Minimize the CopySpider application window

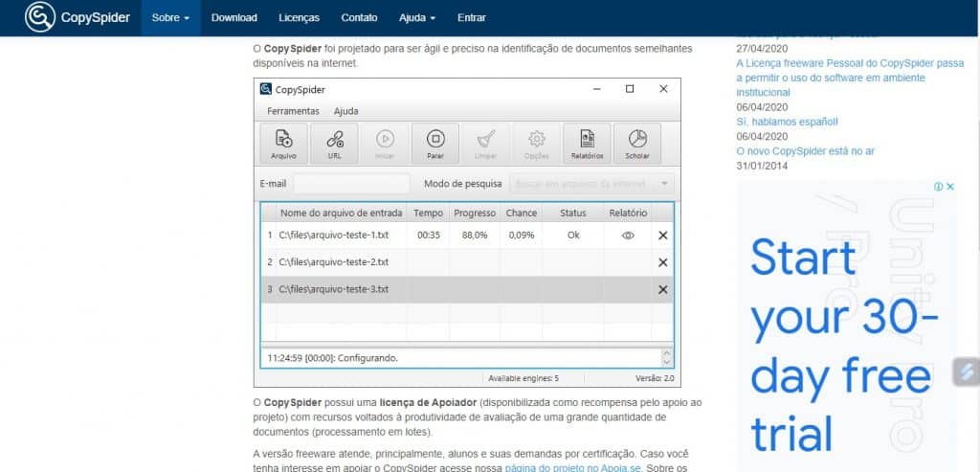[x=596, y=89]
